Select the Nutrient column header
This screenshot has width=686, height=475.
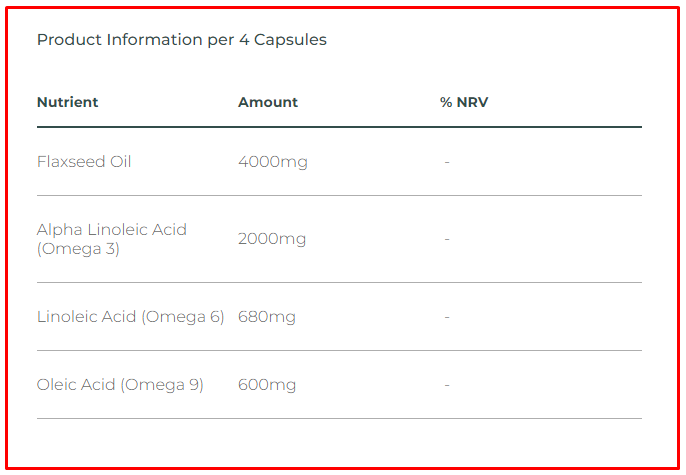coord(67,102)
